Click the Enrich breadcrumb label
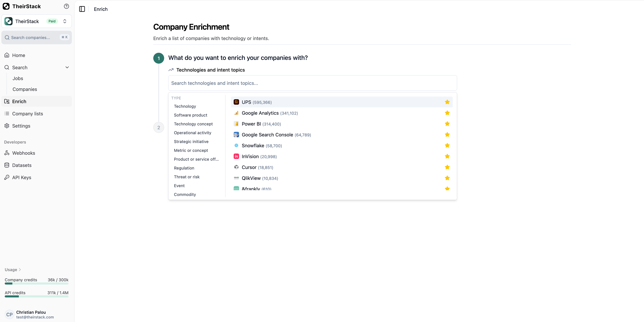Viewport: 644px width, 322px height. (x=101, y=9)
